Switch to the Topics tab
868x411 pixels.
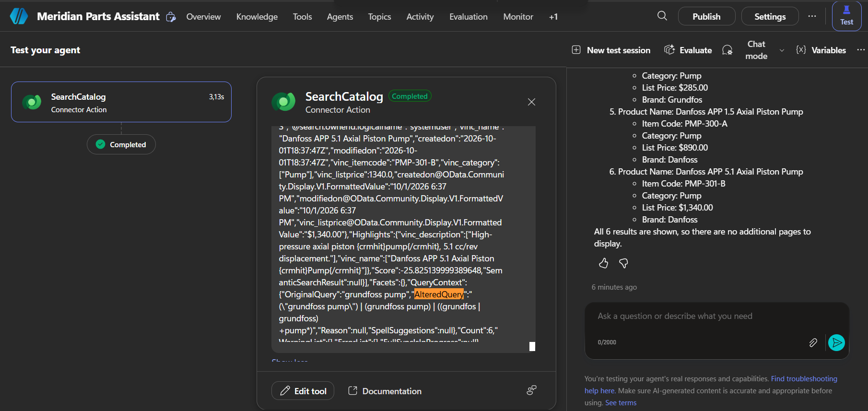(379, 17)
